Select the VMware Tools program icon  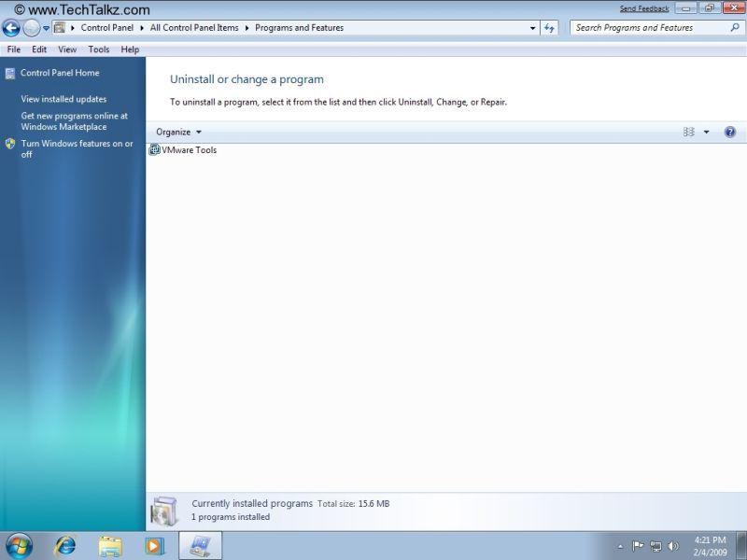155,149
